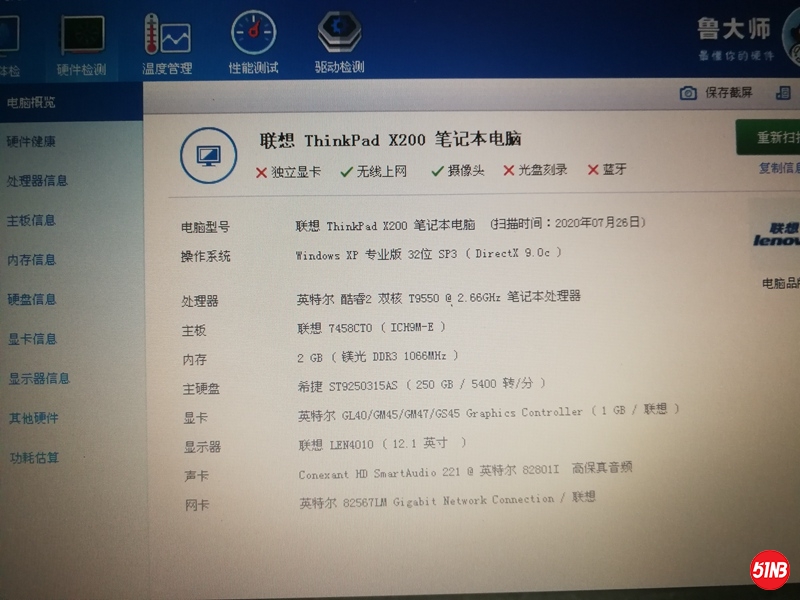800x600 pixels.
Task: Open 内存信息 memory info
Action: coord(32,260)
